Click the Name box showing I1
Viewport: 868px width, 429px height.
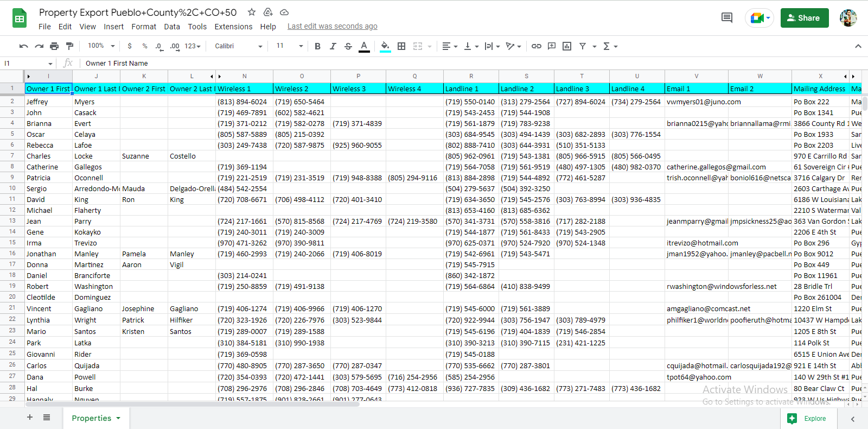(28, 64)
